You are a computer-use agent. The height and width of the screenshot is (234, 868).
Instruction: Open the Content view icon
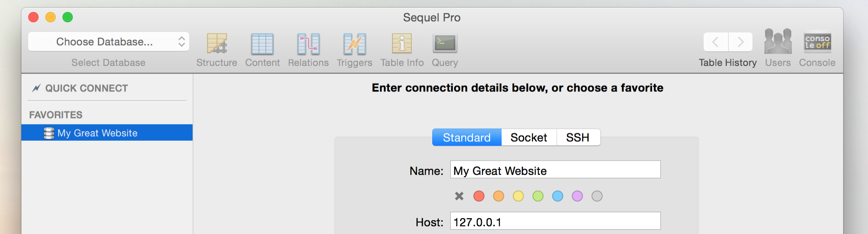(x=262, y=44)
